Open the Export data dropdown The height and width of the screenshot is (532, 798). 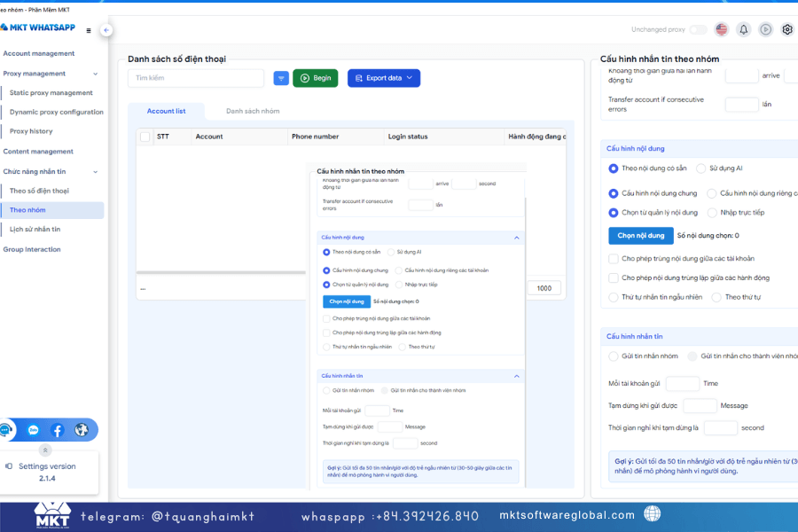383,78
